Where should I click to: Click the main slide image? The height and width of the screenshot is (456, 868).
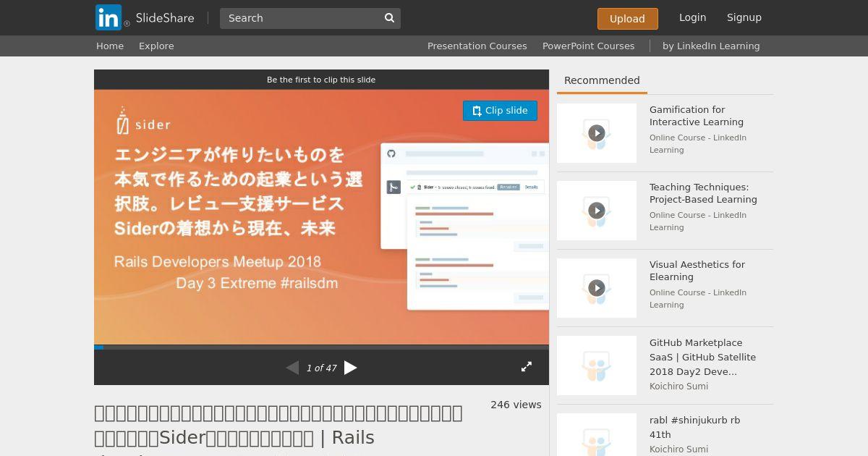coord(321,217)
